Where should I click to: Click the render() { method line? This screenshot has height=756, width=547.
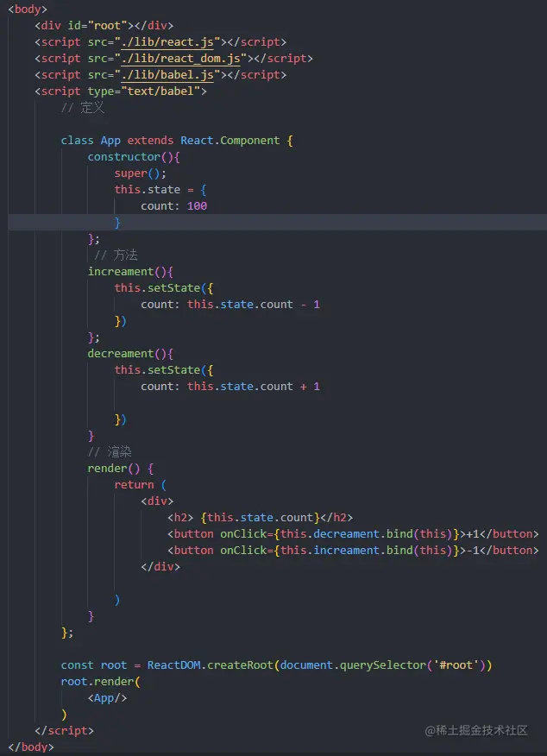tap(120, 468)
